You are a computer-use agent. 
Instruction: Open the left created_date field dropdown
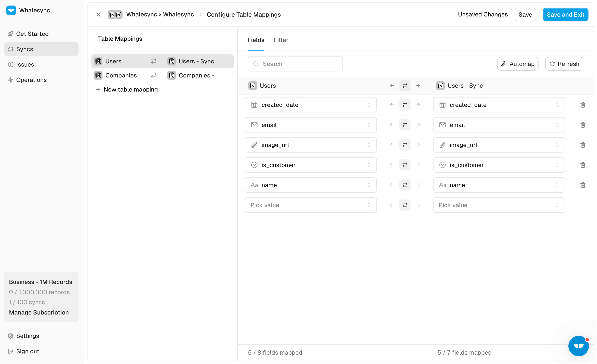pos(311,105)
